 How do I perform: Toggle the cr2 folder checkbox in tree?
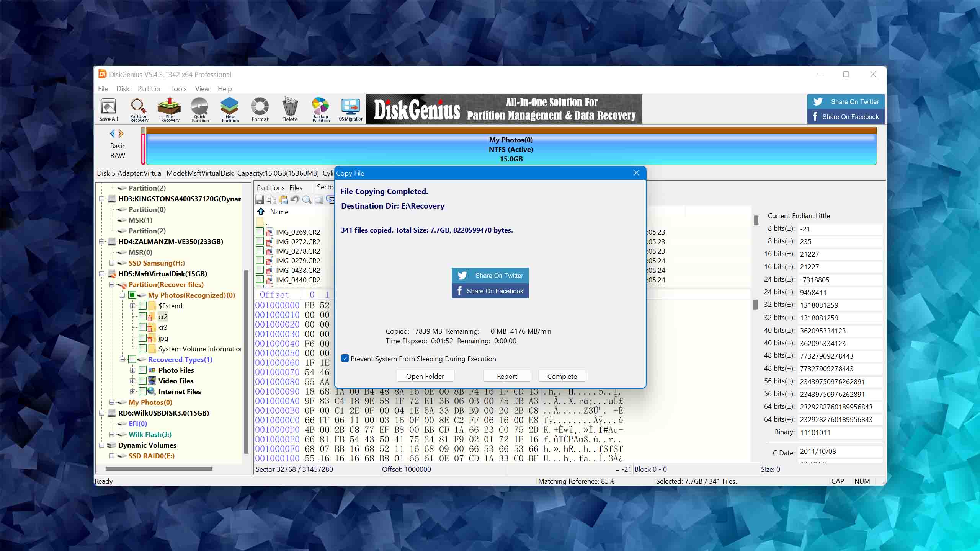142,316
